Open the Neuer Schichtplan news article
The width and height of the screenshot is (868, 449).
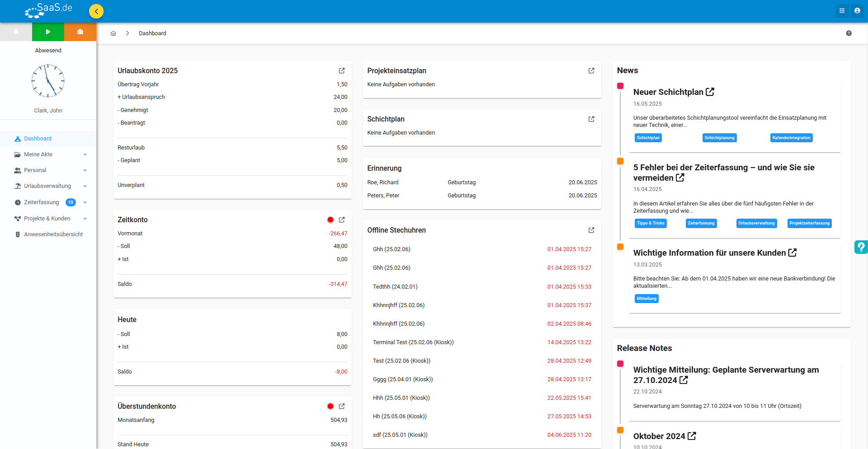674,92
